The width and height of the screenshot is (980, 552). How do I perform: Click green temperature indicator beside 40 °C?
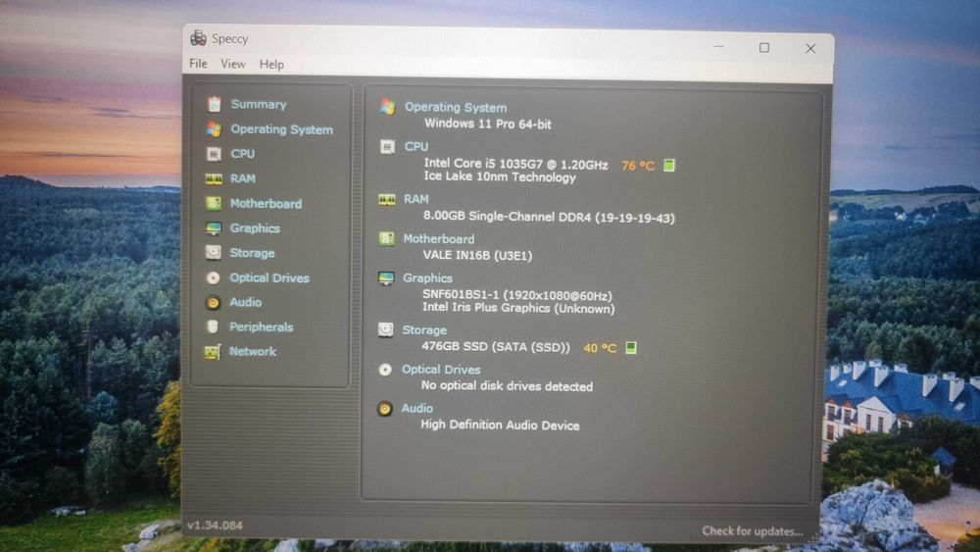(x=630, y=348)
